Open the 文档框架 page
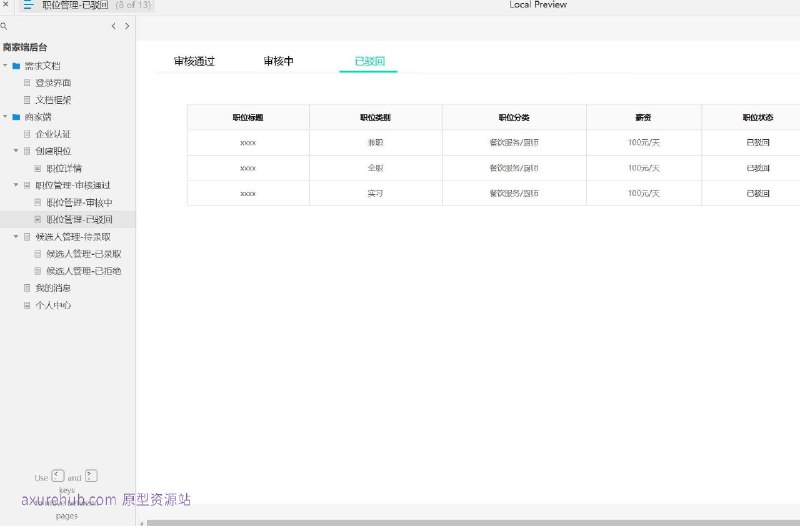The width and height of the screenshot is (800, 526). coord(53,100)
